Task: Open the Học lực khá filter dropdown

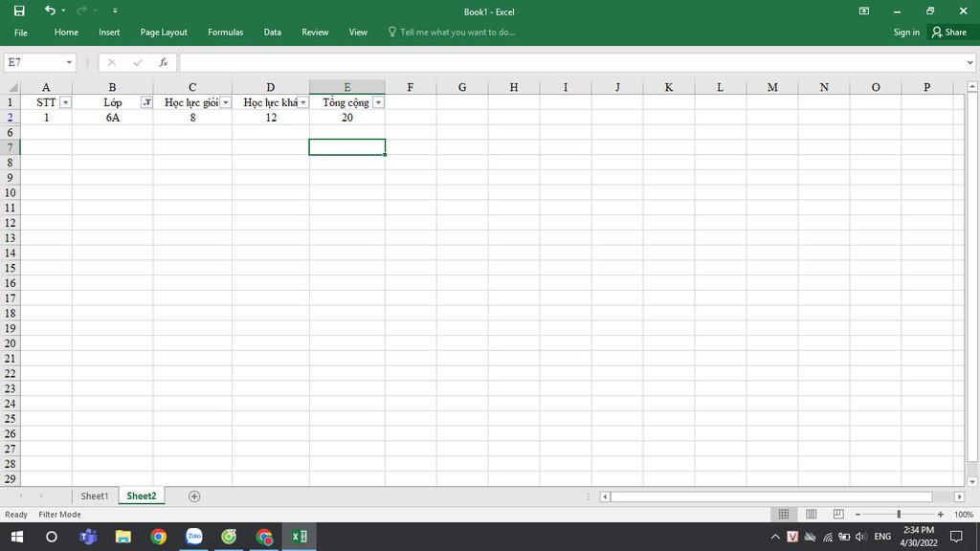Action: tap(303, 102)
